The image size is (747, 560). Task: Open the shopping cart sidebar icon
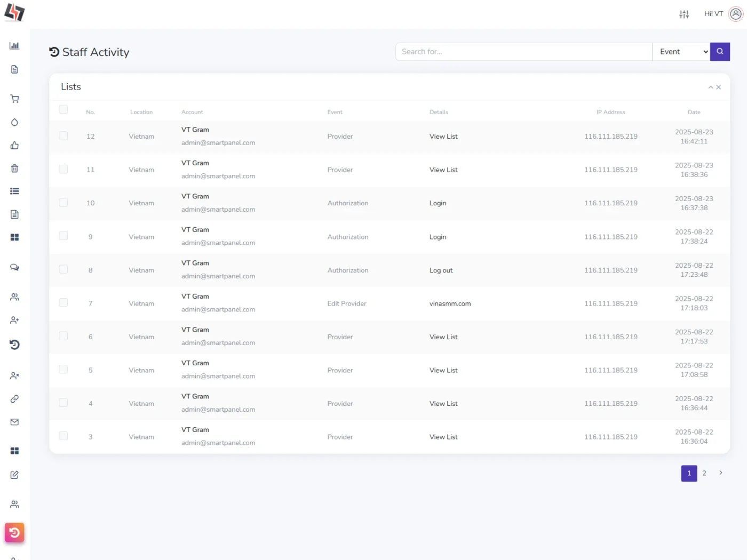point(14,99)
